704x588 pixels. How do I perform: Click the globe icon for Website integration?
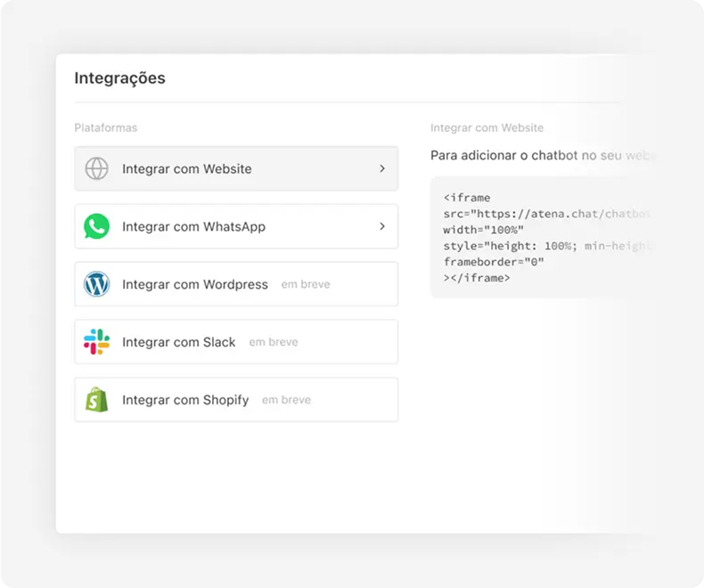tap(96, 168)
